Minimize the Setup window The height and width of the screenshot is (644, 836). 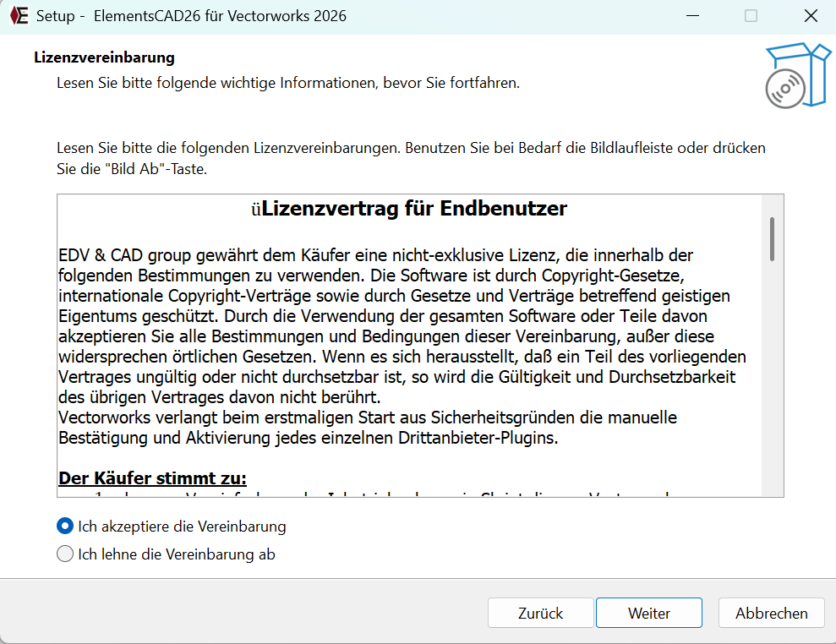pyautogui.click(x=691, y=16)
